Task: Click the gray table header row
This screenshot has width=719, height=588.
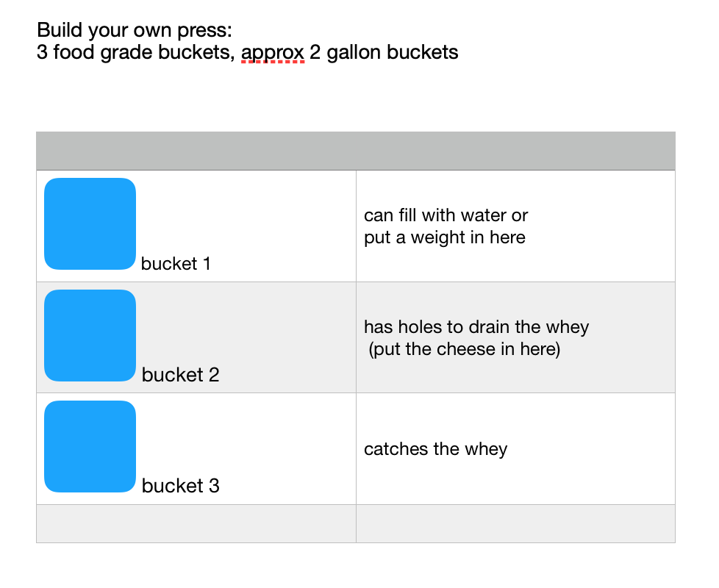Action: point(356,151)
